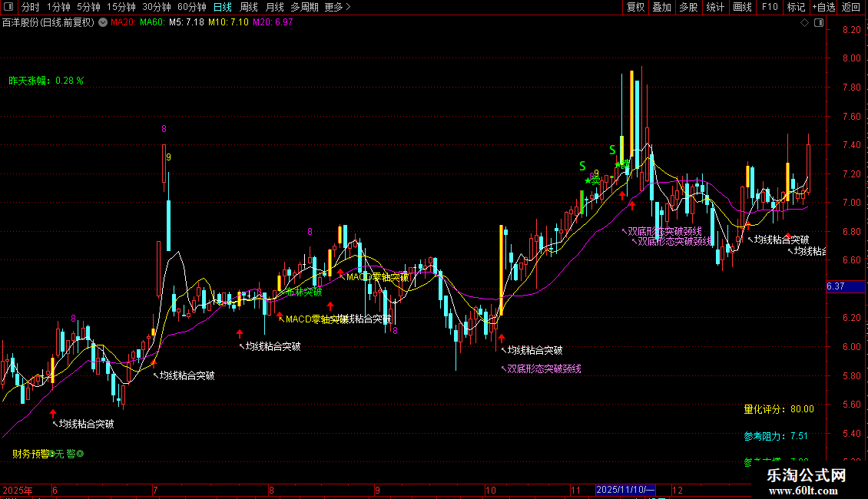This screenshot has width=868, height=499.
Task: Click month 8 on the time axis
Action: pyautogui.click(x=271, y=491)
